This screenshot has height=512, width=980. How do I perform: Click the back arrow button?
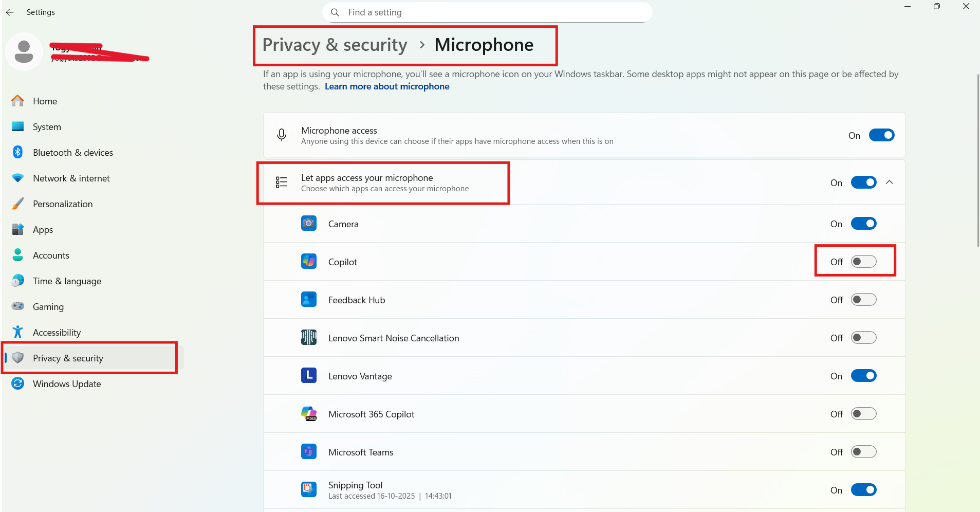(10, 12)
